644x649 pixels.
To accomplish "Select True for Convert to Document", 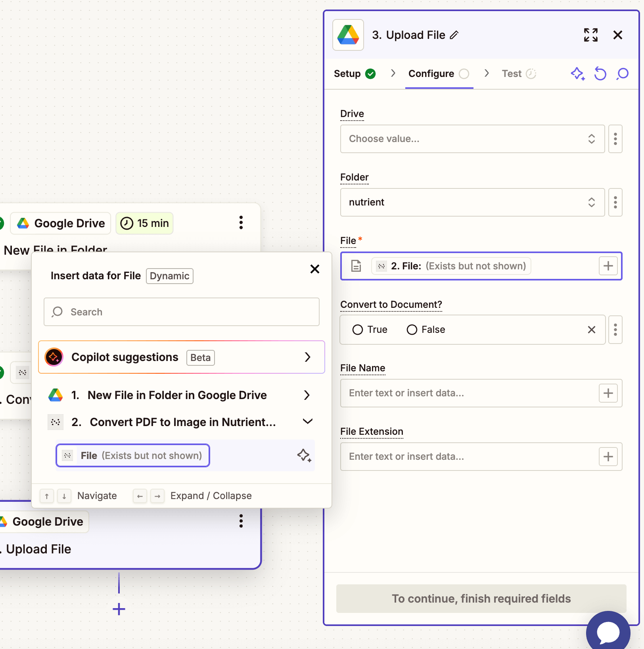I will [x=358, y=330].
